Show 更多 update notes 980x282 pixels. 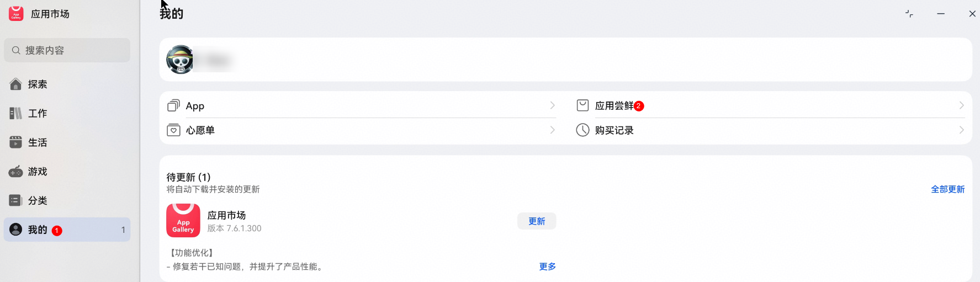tap(547, 267)
